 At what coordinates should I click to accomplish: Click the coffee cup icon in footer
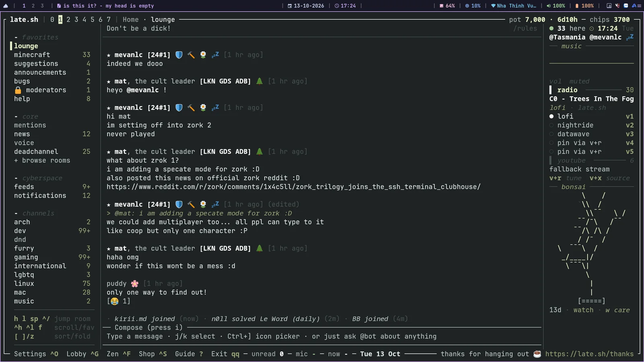[x=537, y=354]
